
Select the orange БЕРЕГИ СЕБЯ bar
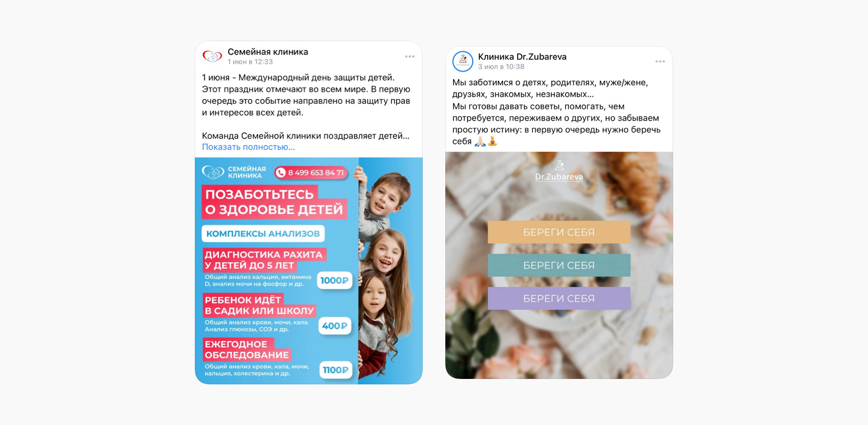coord(559,232)
